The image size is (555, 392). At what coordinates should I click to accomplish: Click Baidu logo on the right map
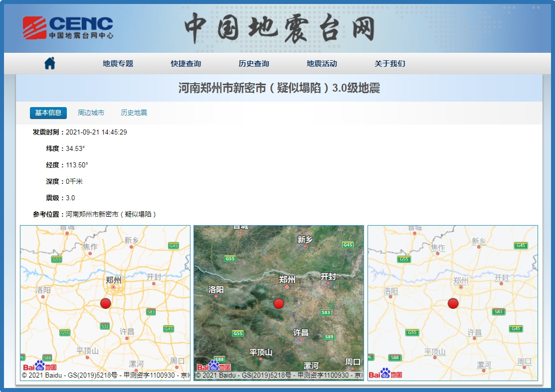[385, 374]
